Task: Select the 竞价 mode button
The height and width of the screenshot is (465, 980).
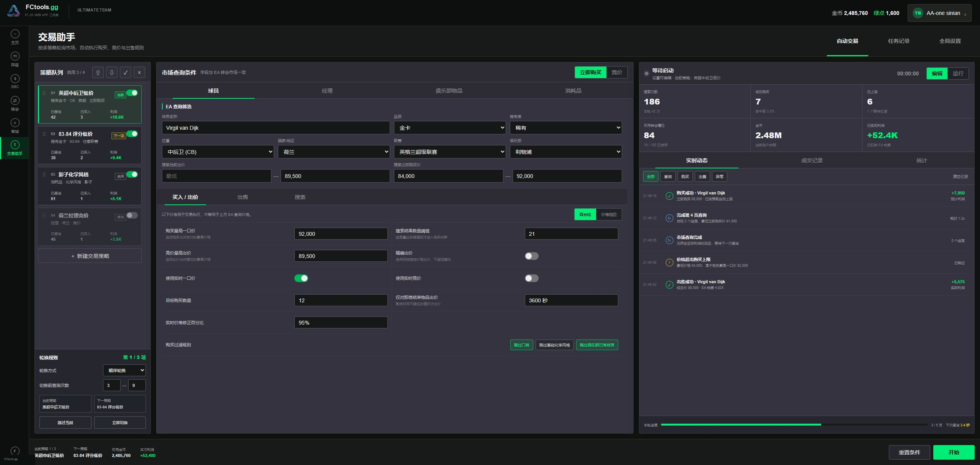Action: point(617,72)
